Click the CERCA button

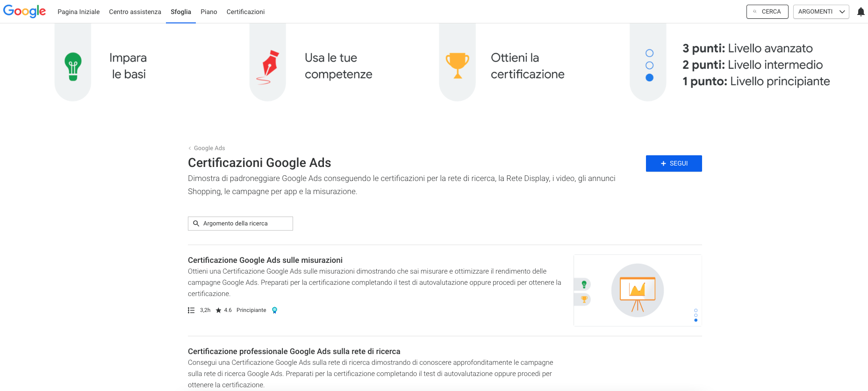coord(767,12)
